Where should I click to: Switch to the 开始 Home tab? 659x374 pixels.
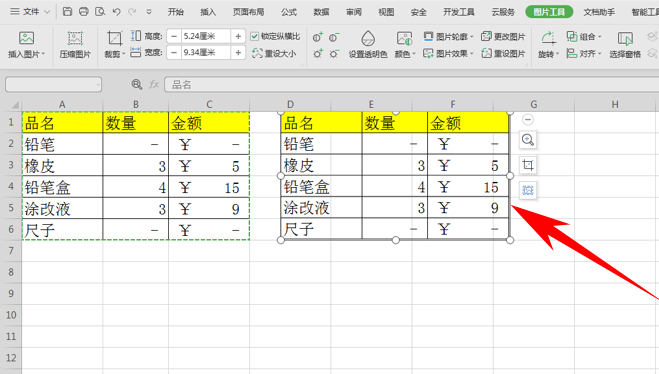[x=176, y=12]
